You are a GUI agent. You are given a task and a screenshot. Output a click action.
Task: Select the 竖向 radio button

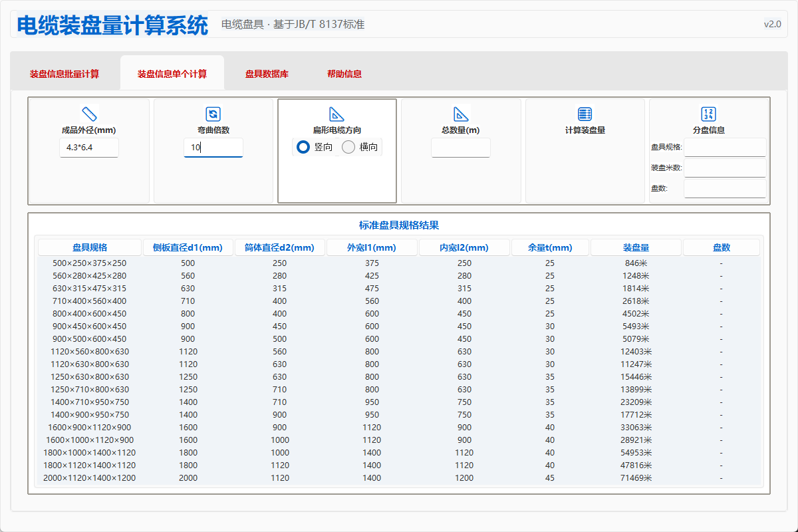coord(303,147)
